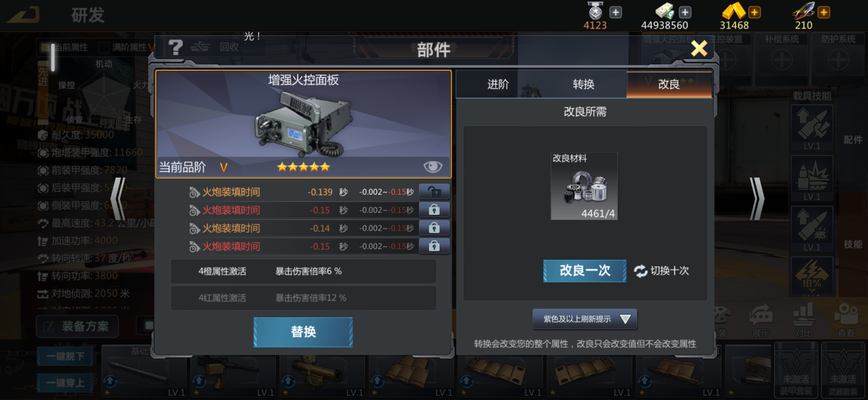
Task: Toggle the eye icon on part preview
Action: (432, 166)
